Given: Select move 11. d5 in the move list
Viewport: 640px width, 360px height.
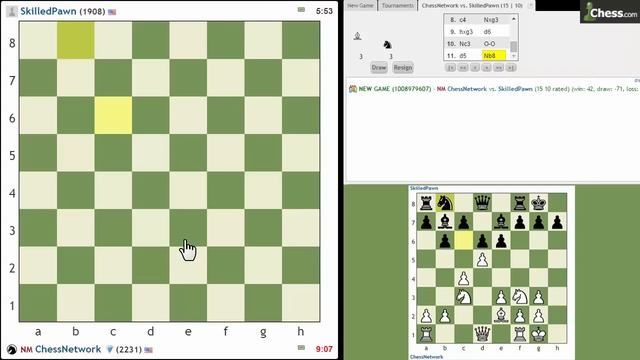Looking at the screenshot, I should pos(463,56).
